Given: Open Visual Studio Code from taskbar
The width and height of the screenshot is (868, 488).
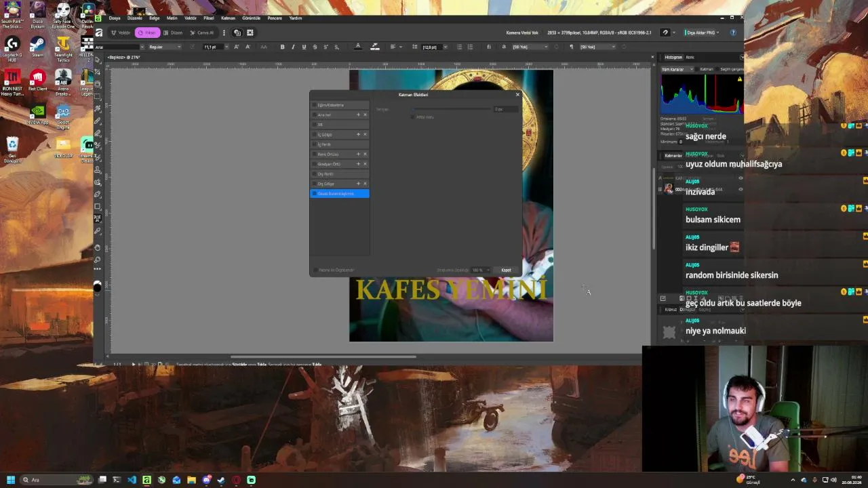Looking at the screenshot, I should tap(132, 480).
